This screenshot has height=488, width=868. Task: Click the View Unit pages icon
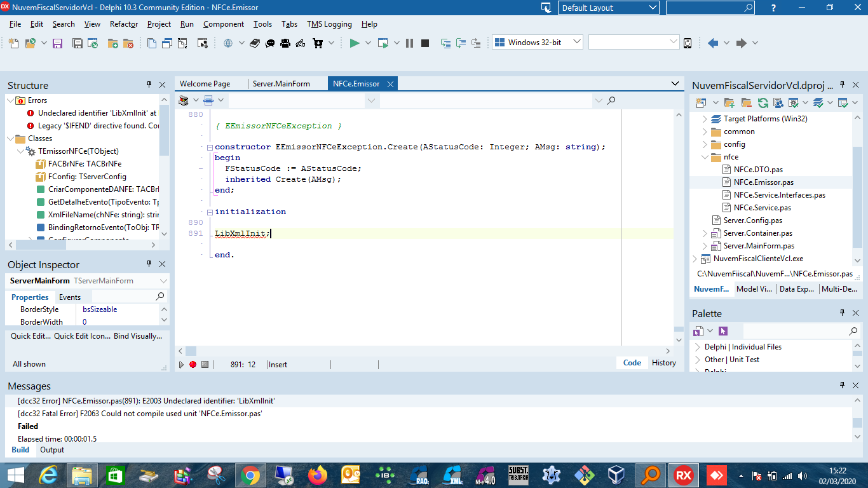coord(152,43)
